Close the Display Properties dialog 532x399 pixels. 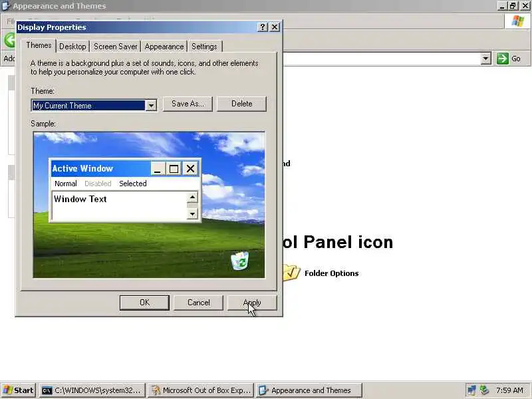point(275,27)
